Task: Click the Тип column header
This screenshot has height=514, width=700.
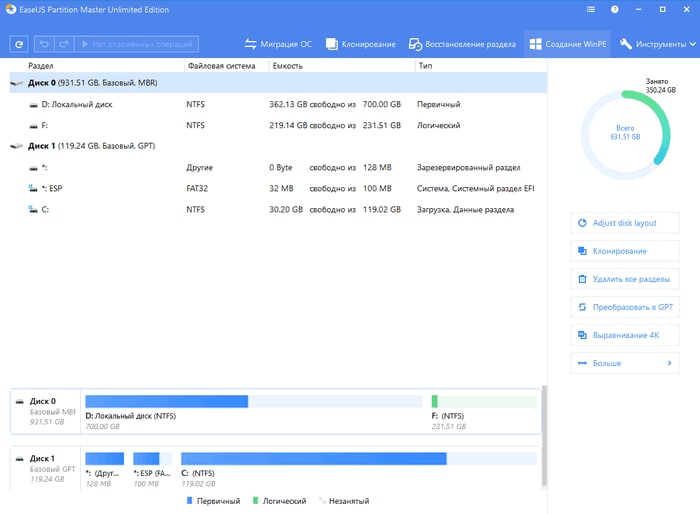Action: pos(425,66)
